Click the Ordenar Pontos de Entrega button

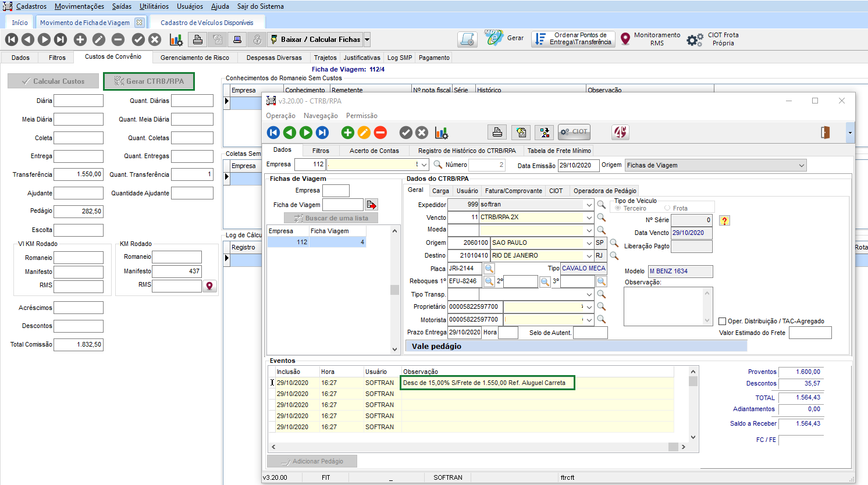coord(572,39)
